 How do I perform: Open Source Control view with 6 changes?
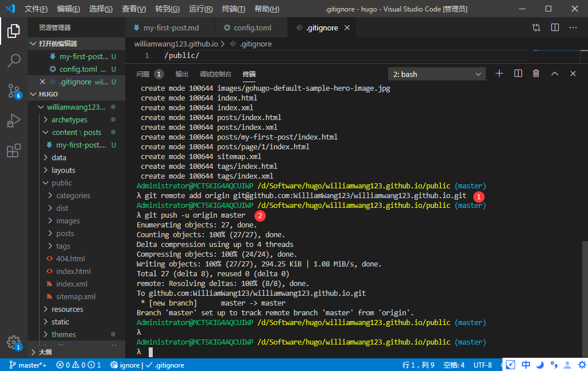pyautogui.click(x=14, y=91)
